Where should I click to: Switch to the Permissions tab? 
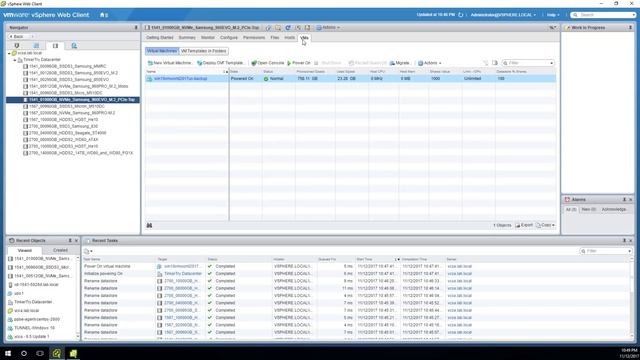pos(254,38)
